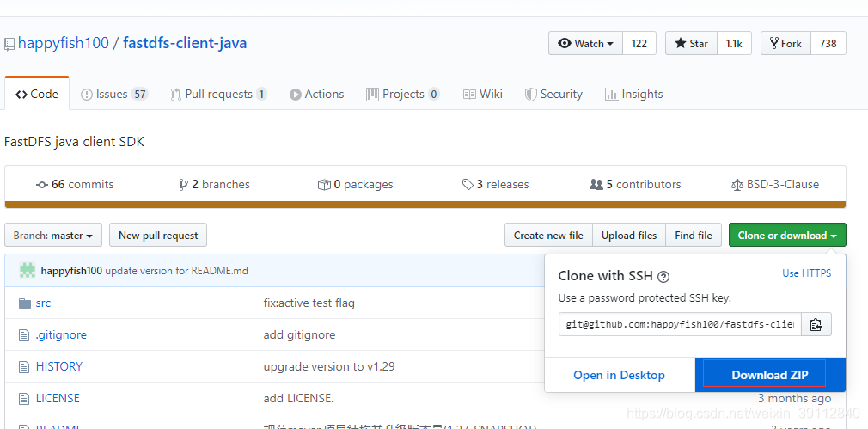Click the Insights bar graph icon
Screen dimensions: 868x429
coord(611,95)
